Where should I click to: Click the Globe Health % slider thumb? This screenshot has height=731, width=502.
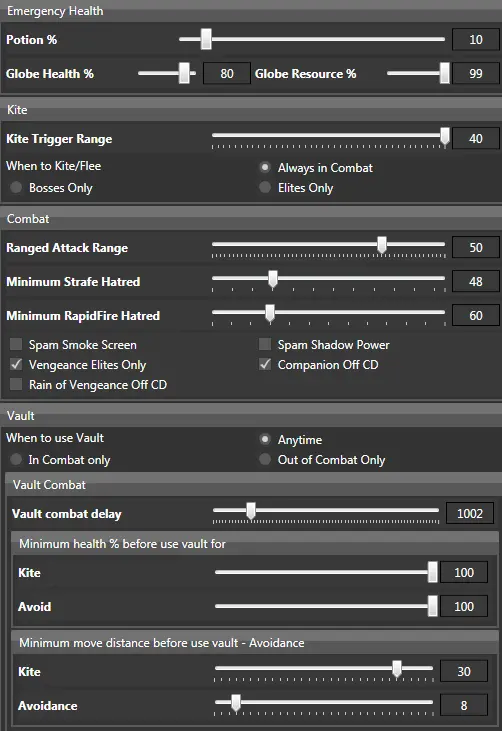click(185, 73)
